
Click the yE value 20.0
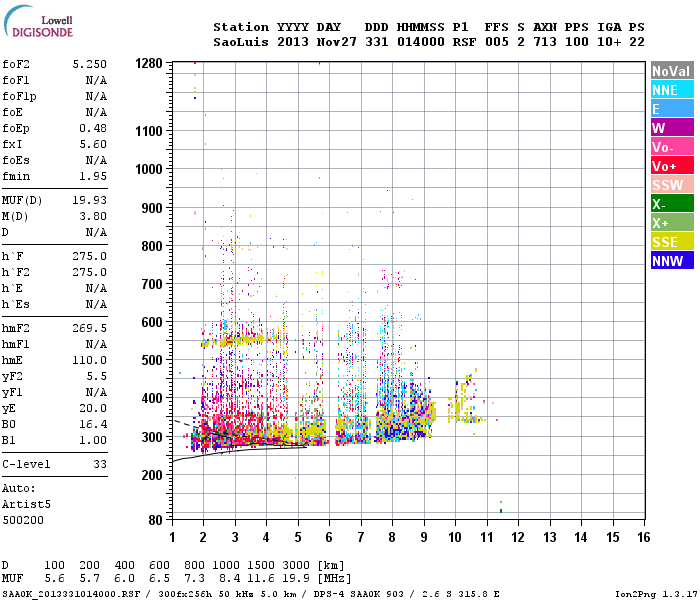[x=93, y=408]
